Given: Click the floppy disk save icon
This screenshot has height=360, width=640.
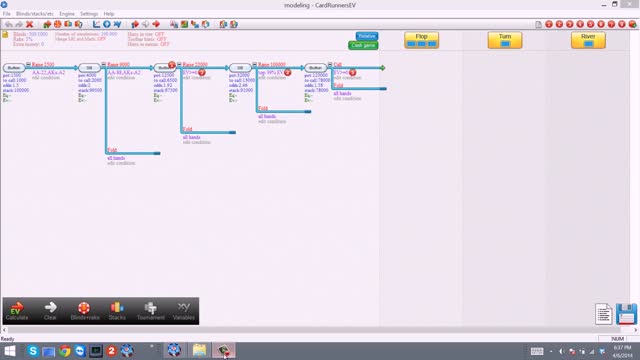Looking at the screenshot, I should [627, 314].
